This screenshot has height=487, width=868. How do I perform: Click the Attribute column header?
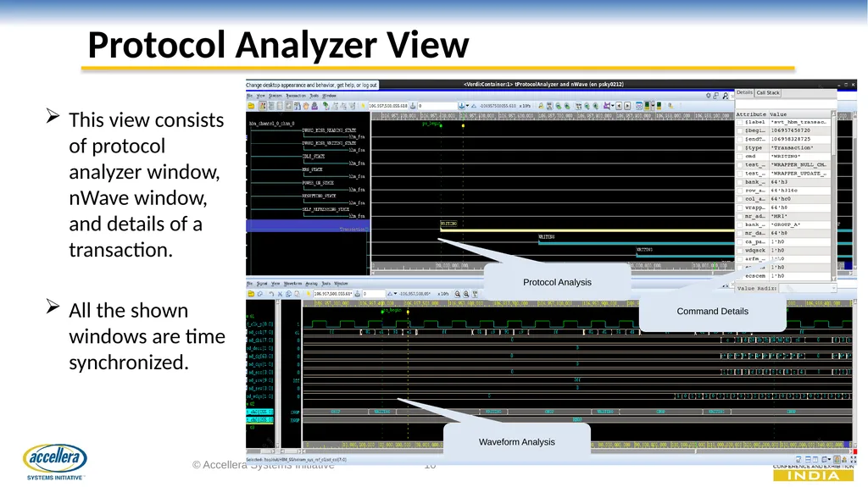coord(751,114)
